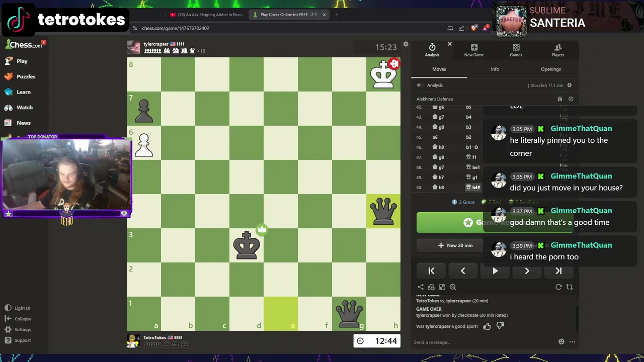Switch to the Play Chess Online browser tab

pos(289,15)
